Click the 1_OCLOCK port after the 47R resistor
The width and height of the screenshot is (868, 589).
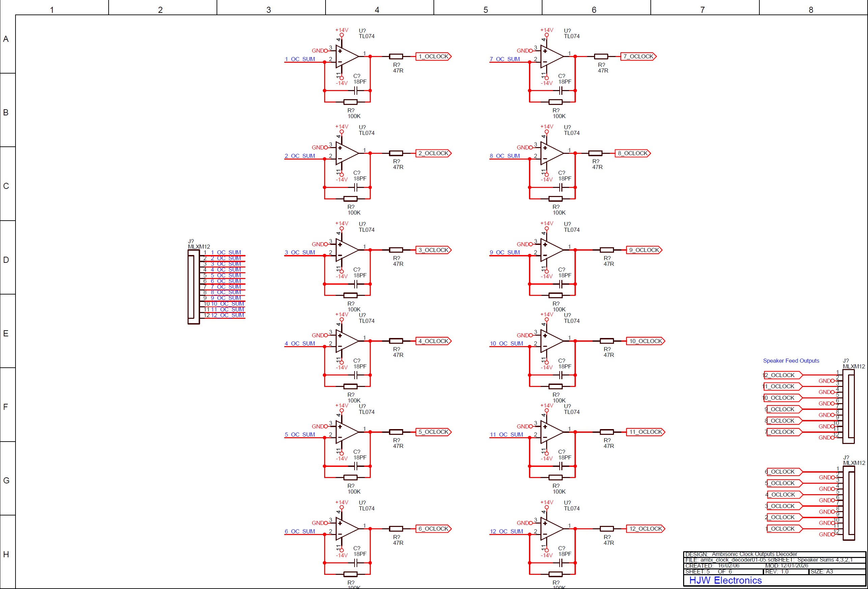tap(433, 56)
